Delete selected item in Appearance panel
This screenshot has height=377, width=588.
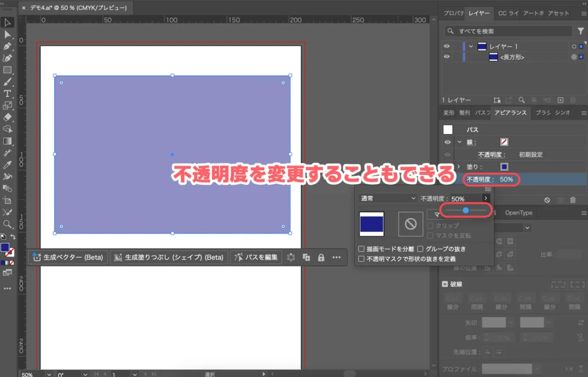pos(572,200)
